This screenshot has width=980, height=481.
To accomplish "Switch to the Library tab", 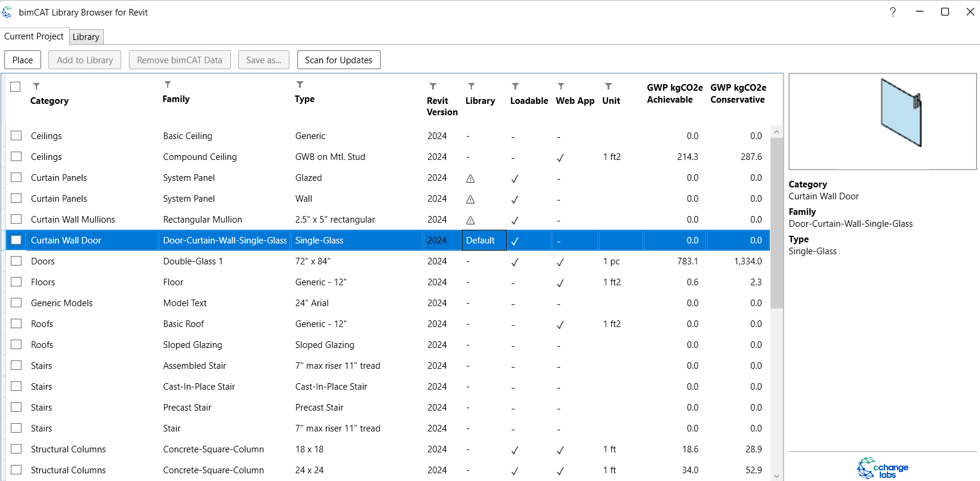I will coord(86,37).
